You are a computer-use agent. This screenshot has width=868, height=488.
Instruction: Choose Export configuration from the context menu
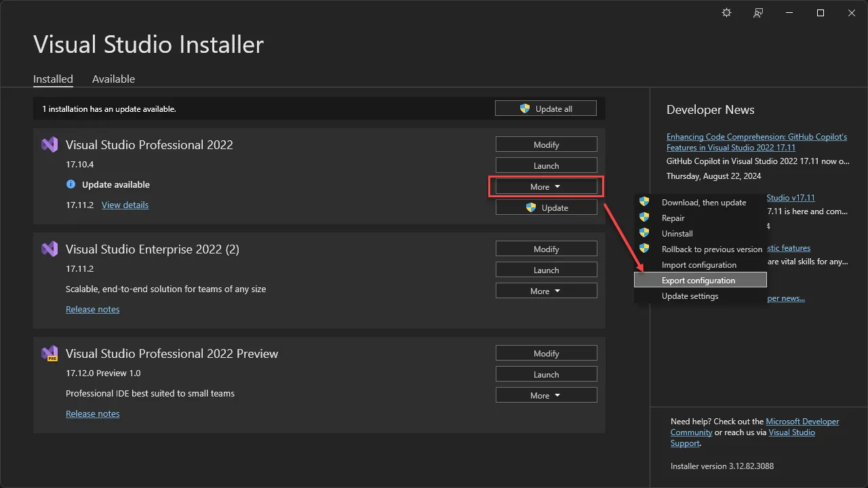[x=698, y=280]
